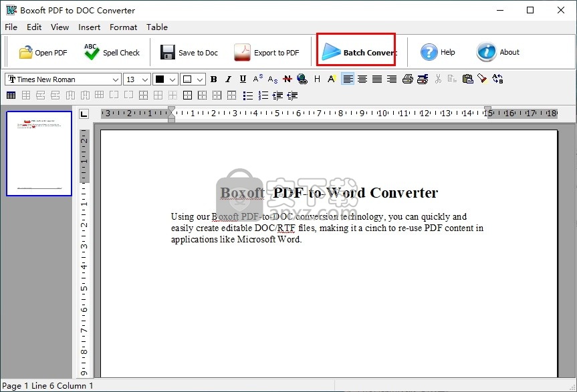577x392 pixels.
Task: Click the numbered list icon
Action: tap(263, 96)
